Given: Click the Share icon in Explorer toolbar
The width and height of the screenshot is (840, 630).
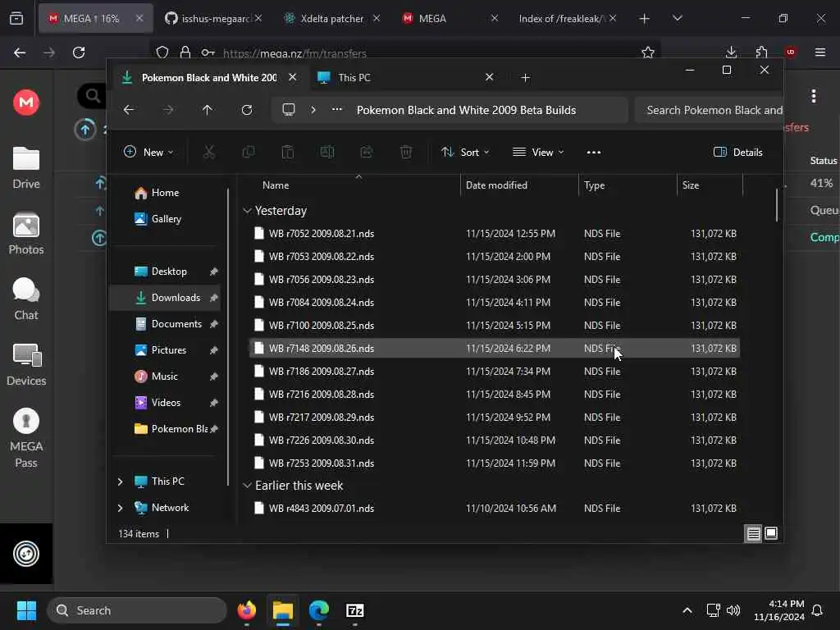Looking at the screenshot, I should 367,152.
